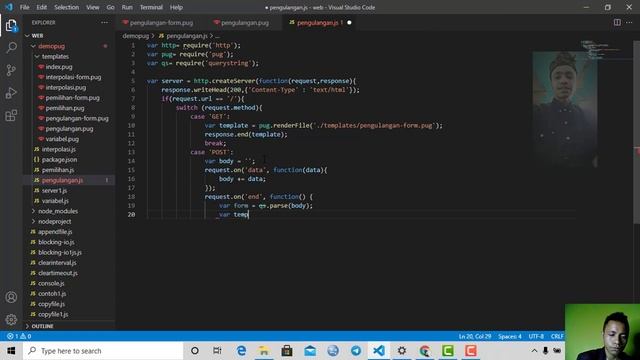The height and width of the screenshot is (360, 640).
Task: Click microphone icon in system tray
Action: click(x=545, y=351)
